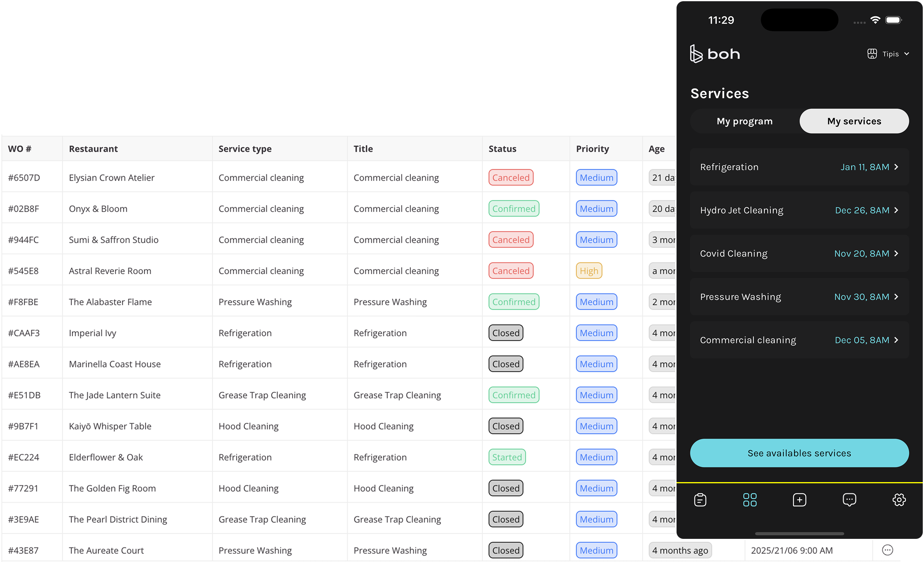The image size is (924, 562).
Task: Switch to My program segment
Action: point(744,121)
